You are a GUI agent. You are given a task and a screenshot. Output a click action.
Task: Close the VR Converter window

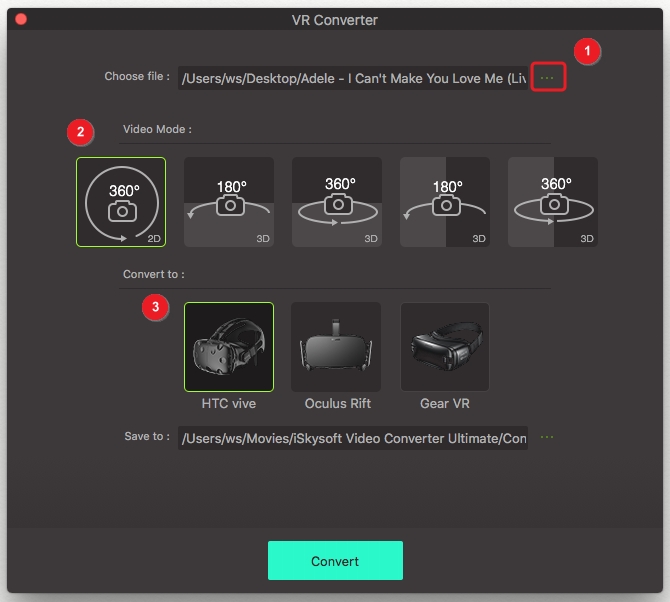[21, 19]
